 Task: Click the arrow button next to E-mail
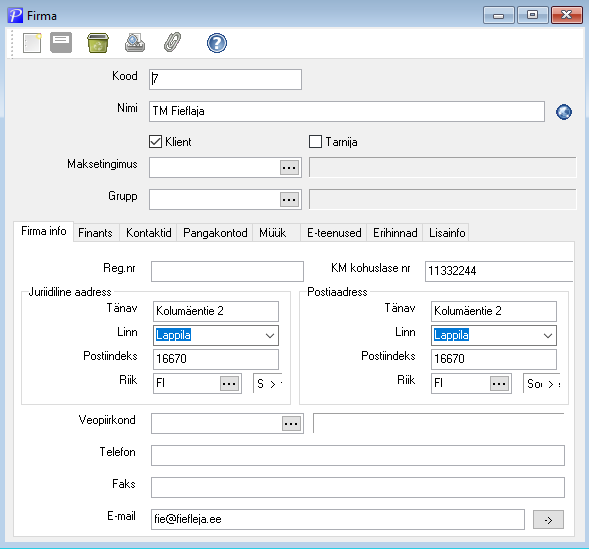pos(548,520)
